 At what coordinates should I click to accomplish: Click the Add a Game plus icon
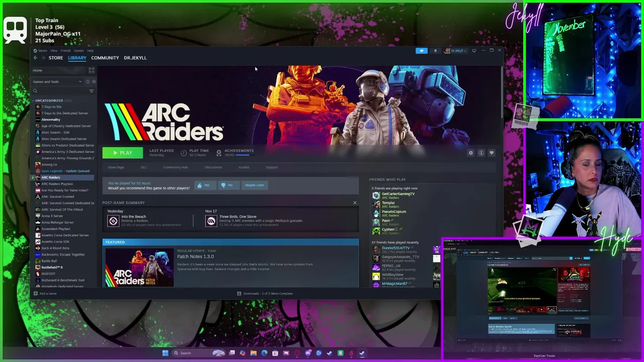[35, 294]
